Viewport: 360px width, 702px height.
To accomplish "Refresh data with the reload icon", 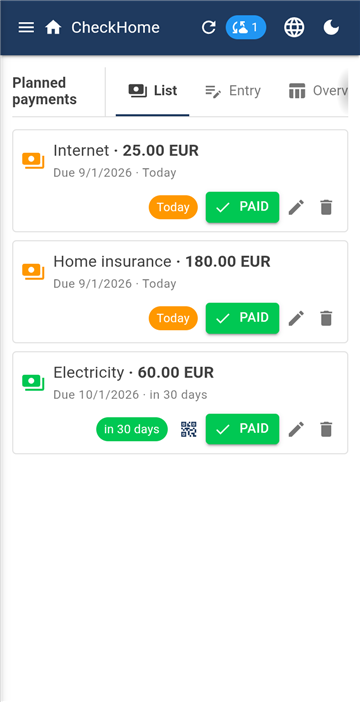I will [208, 28].
